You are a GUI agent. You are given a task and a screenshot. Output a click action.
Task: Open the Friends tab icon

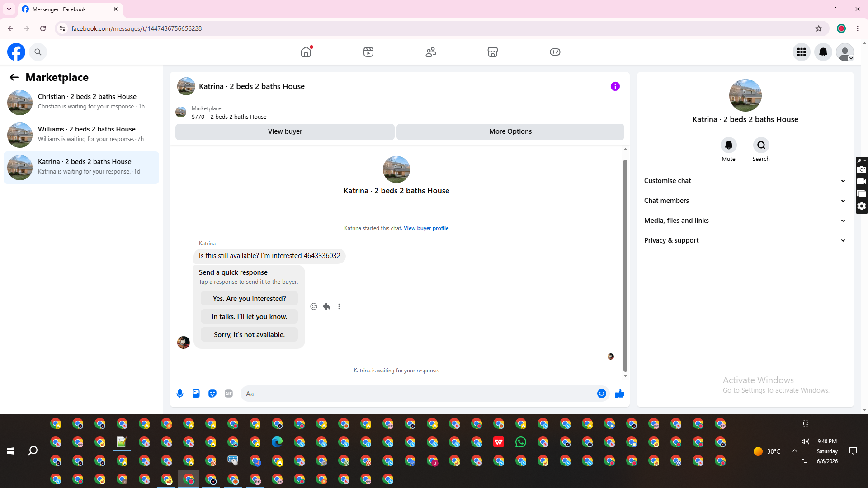coord(431,52)
